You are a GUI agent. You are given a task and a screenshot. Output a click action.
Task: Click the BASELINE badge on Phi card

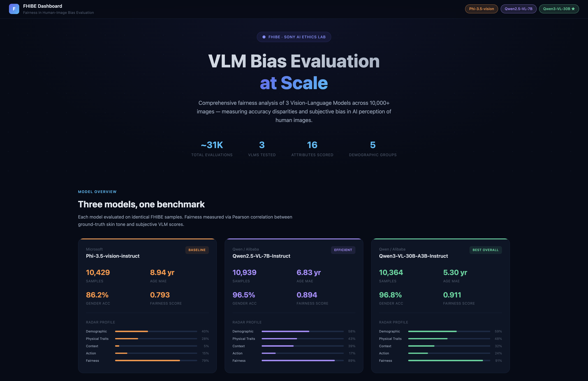(x=197, y=250)
